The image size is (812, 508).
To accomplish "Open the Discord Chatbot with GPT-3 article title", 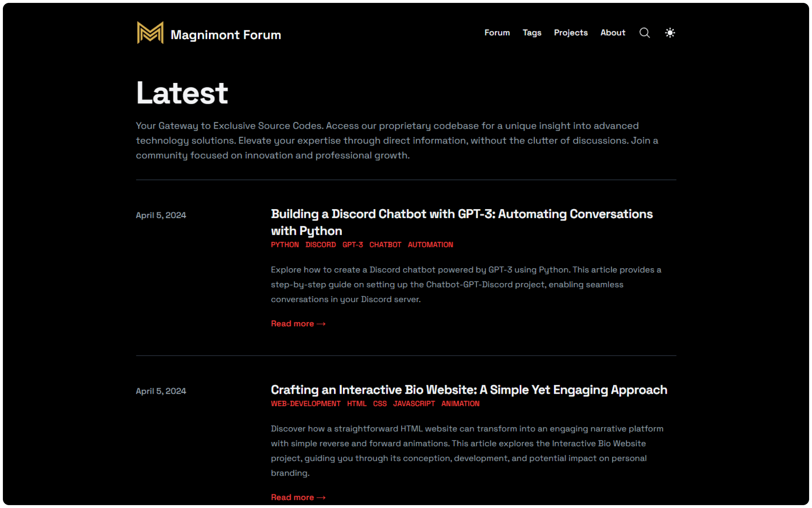I will [x=461, y=222].
